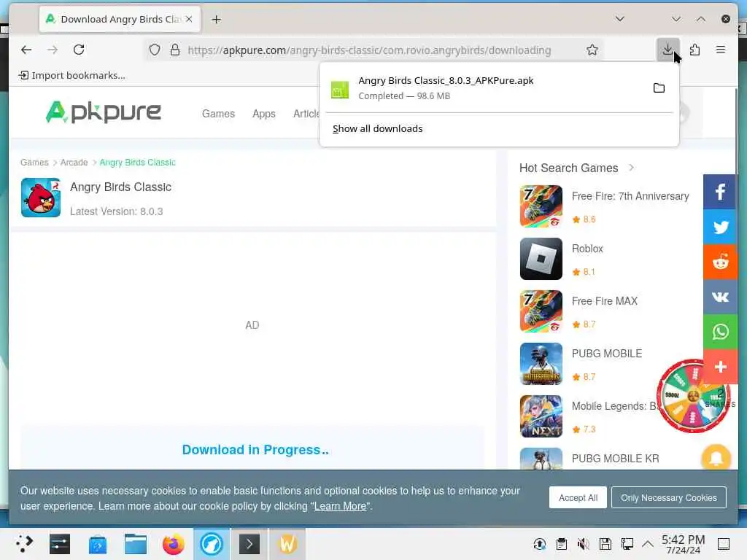Share page on WhatsApp
The width and height of the screenshot is (747, 560).
[720, 332]
